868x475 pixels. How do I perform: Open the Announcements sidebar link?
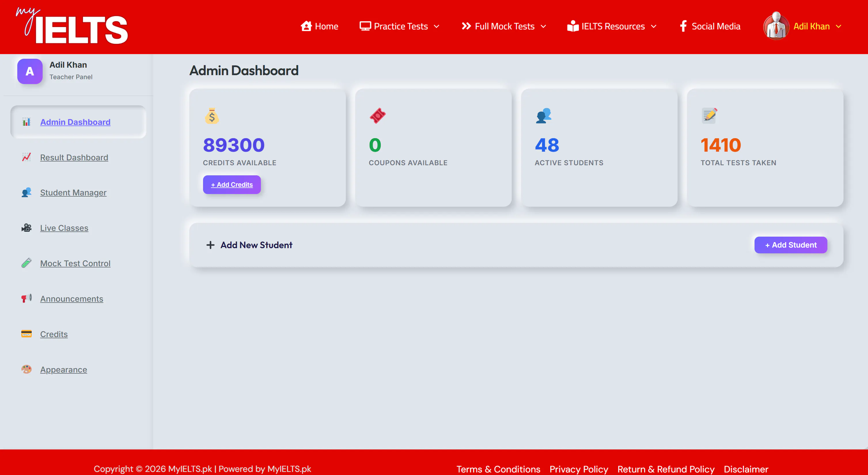[71, 299]
